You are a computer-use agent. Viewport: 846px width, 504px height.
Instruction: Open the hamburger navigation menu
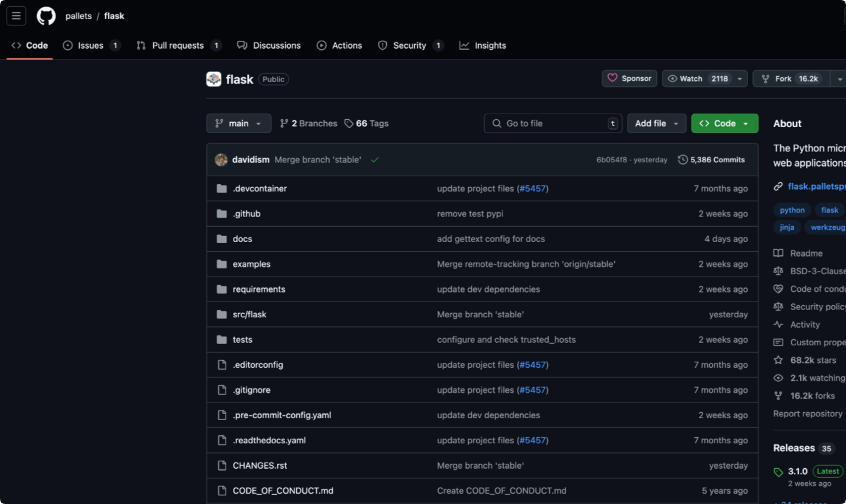click(x=16, y=16)
